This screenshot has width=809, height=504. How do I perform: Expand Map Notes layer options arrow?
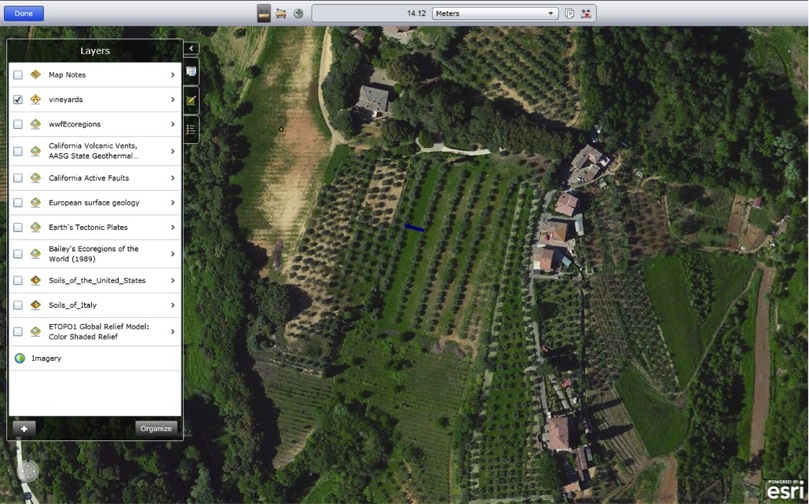(x=172, y=75)
